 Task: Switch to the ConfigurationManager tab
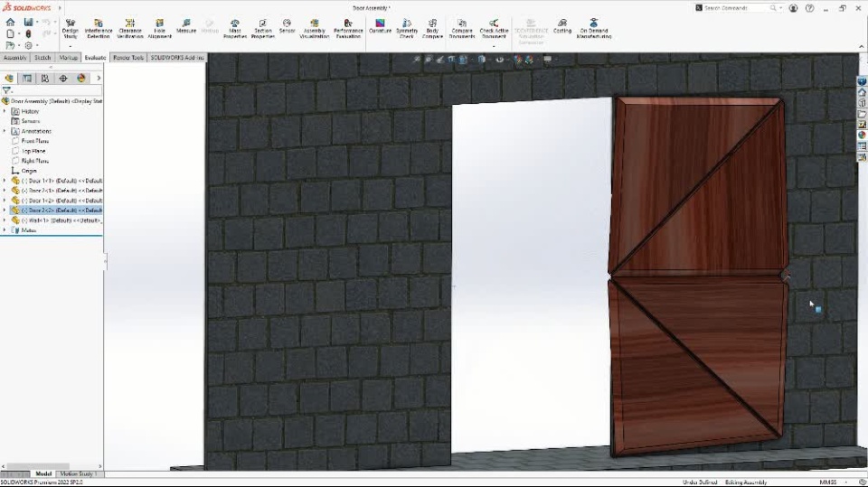45,79
